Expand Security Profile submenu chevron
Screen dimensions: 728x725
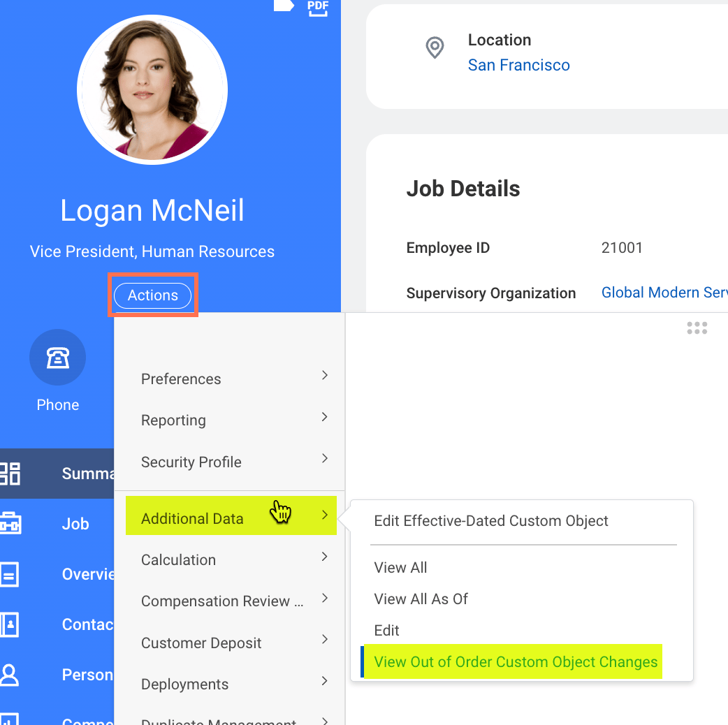click(x=325, y=458)
